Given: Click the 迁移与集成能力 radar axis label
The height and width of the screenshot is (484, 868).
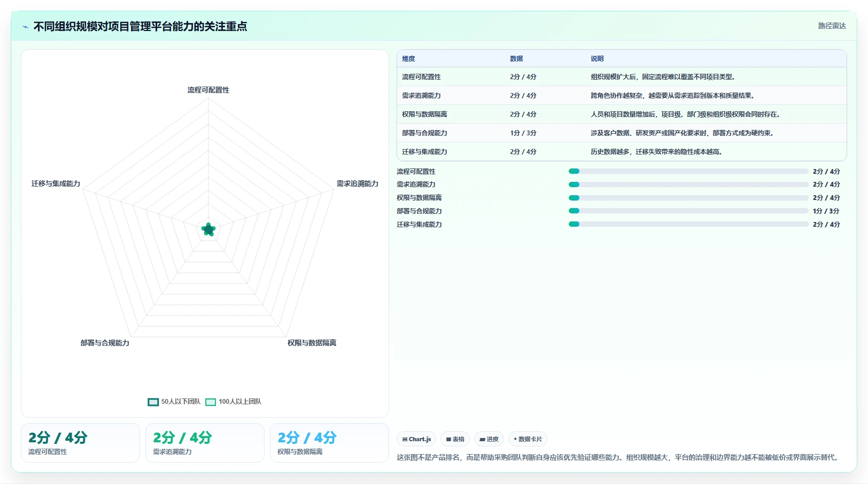Looking at the screenshot, I should pos(56,183).
